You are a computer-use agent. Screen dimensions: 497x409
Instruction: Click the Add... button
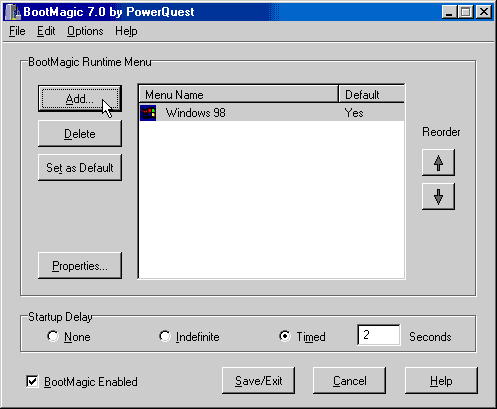click(x=80, y=99)
